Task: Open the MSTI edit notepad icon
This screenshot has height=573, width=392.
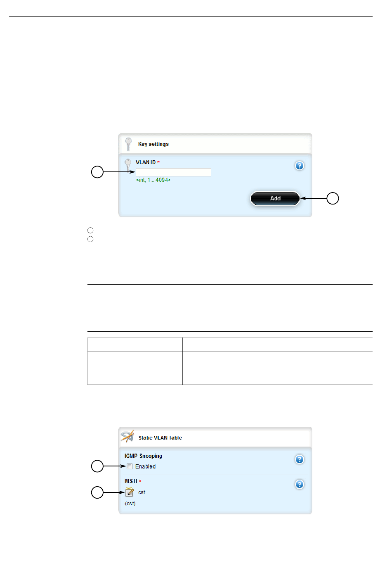Action: point(130,492)
